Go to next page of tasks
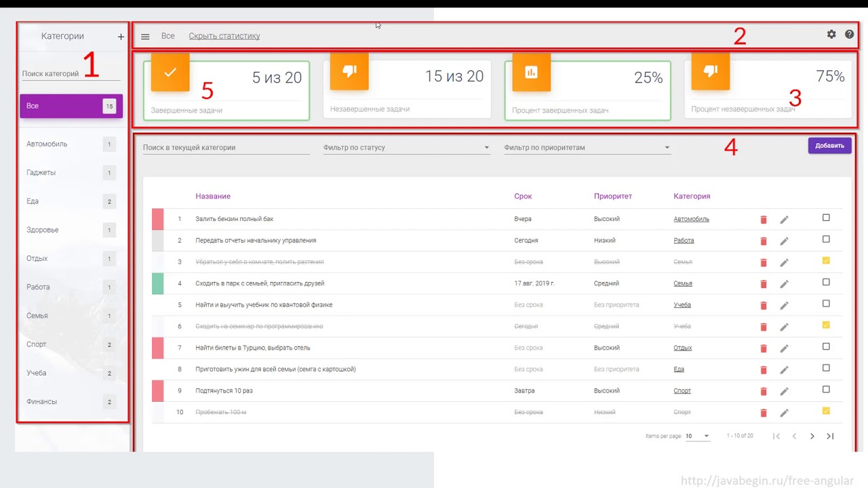868x488 pixels. (812, 436)
